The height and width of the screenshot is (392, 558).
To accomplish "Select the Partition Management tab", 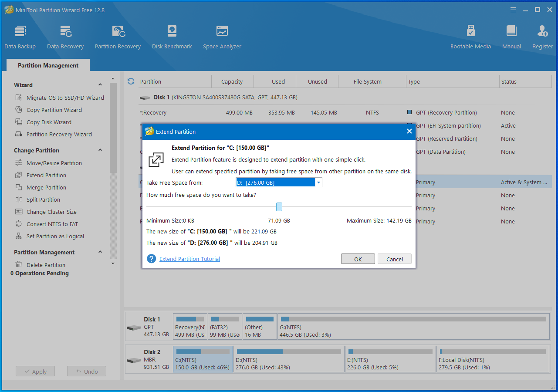I will pos(48,65).
